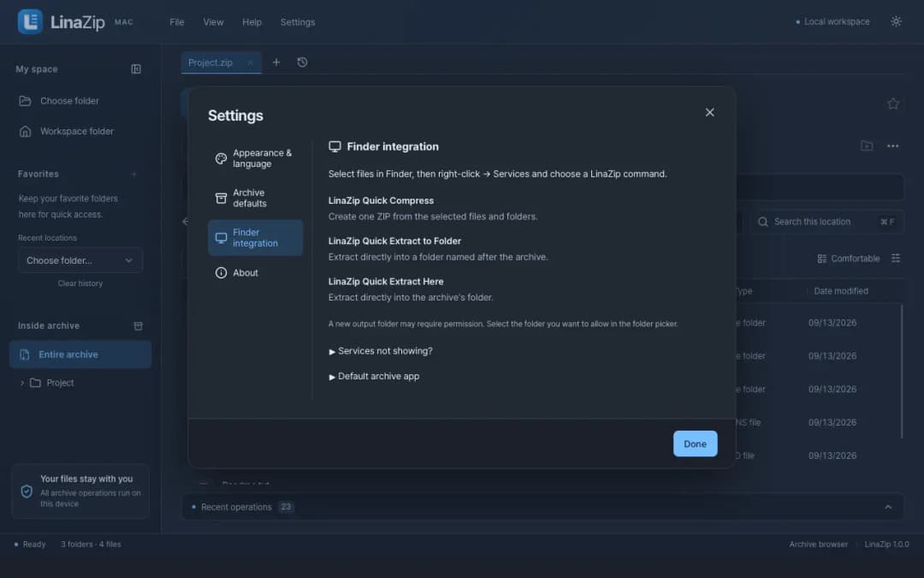Click the back arrow left of dialog
Viewport: 924px width, 578px height.
[x=186, y=221]
